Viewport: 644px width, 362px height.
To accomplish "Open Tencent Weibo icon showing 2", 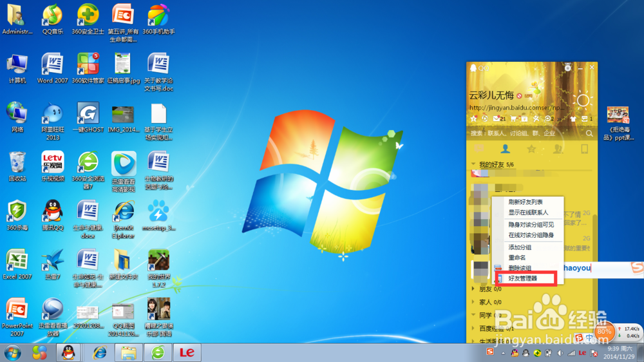I will click(x=549, y=119).
